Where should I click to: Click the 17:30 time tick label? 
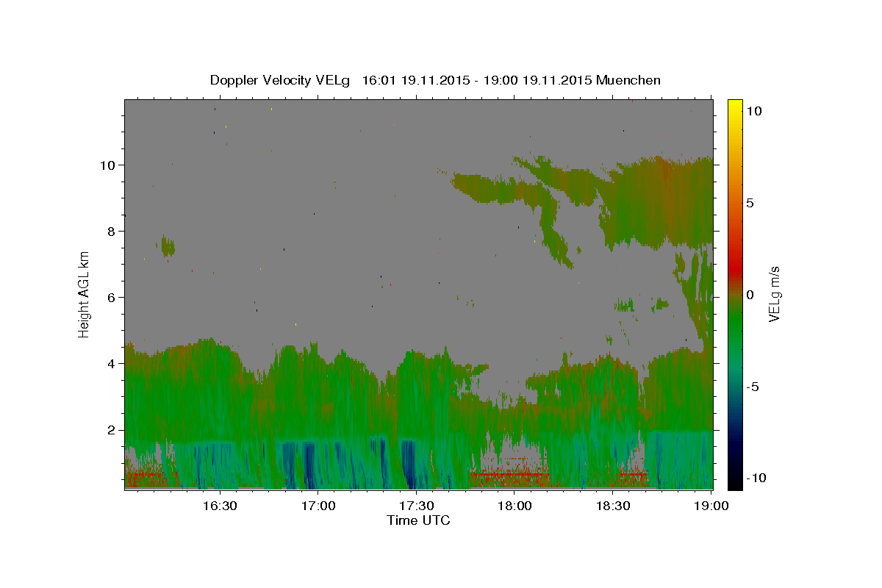tap(416, 506)
